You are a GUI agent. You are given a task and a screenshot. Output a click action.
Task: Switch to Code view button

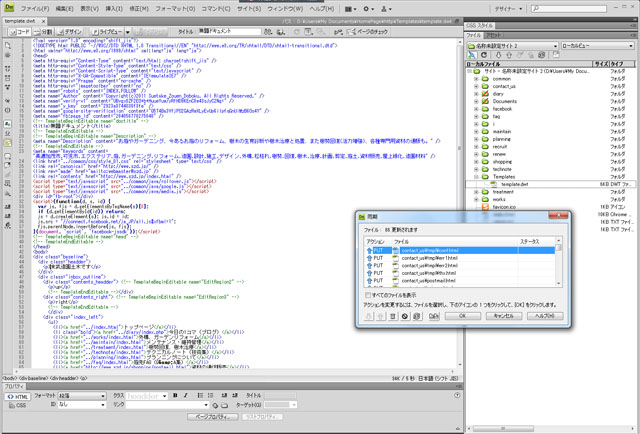coord(20,31)
